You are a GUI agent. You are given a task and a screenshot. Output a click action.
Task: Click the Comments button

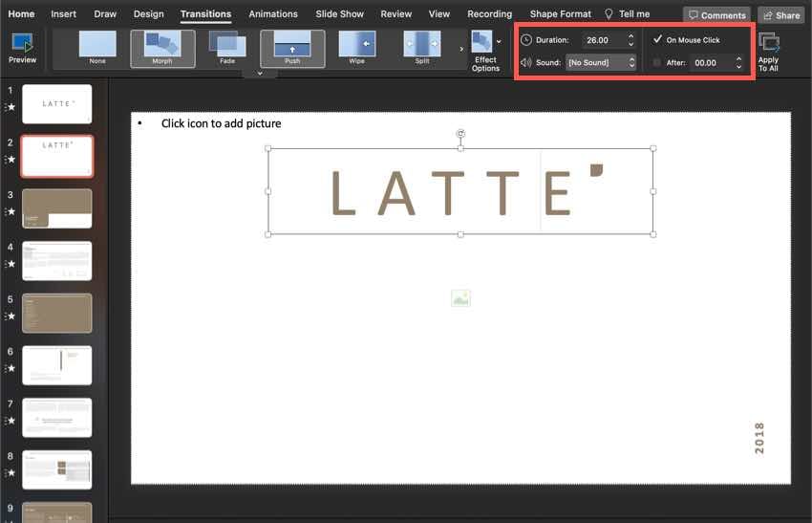(716, 15)
